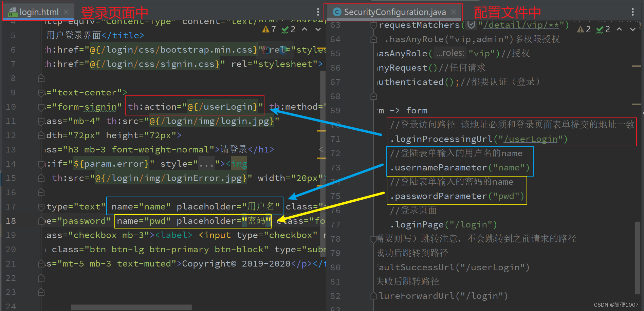Click failureForwardUrl("/login") text on line 82
The height and width of the screenshot is (311, 644).
coord(443,296)
